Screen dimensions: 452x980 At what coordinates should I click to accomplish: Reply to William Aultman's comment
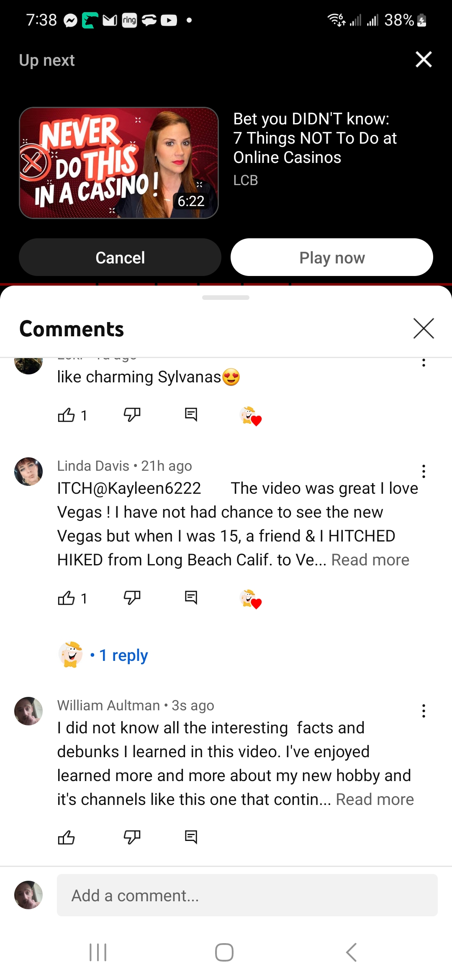pos(191,837)
